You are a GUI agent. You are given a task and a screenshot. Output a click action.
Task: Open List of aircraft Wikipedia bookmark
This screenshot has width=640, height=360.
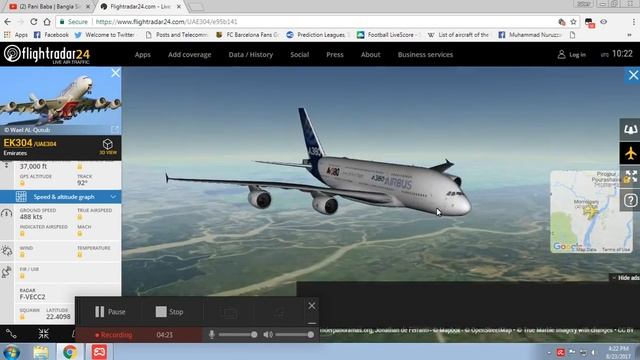pyautogui.click(x=458, y=35)
